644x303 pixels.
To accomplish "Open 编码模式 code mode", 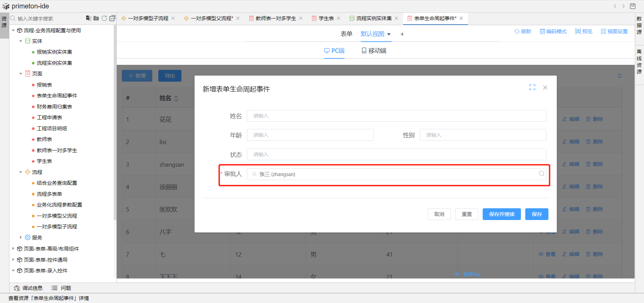I will pyautogui.click(x=553, y=31).
